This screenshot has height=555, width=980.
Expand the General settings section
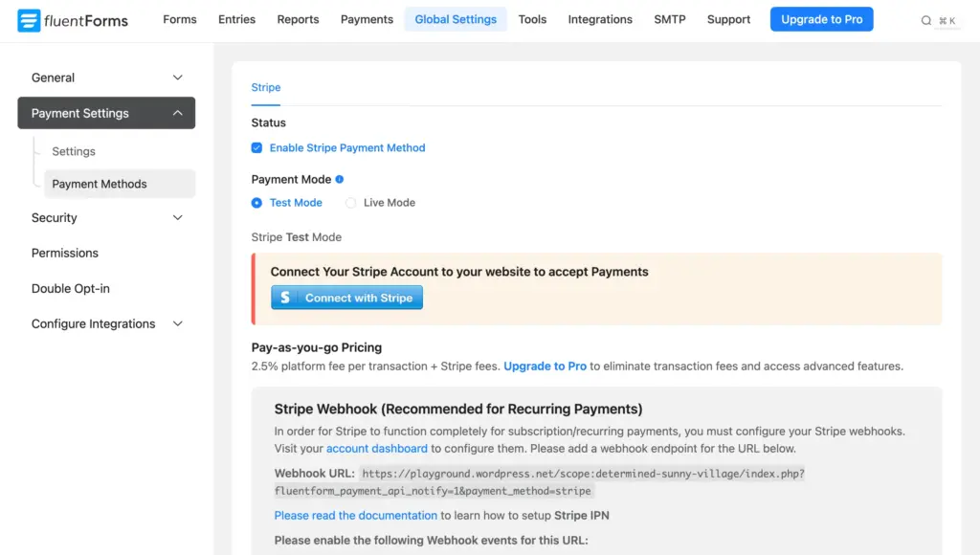point(177,78)
